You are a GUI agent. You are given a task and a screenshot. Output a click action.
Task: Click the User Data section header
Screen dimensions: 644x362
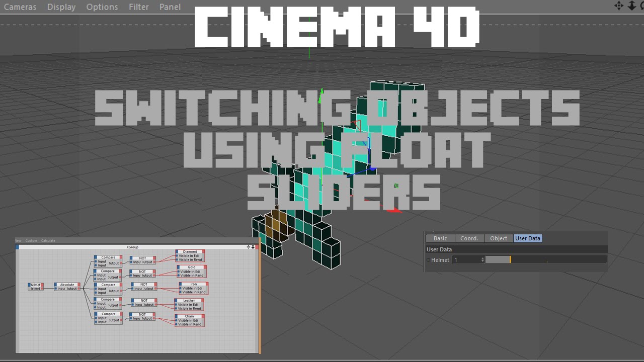click(516, 249)
